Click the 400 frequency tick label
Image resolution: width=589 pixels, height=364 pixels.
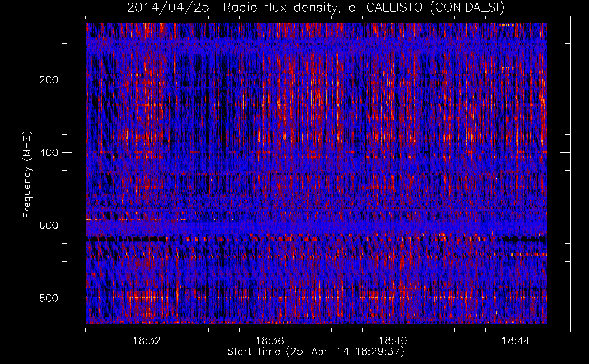pos(49,153)
